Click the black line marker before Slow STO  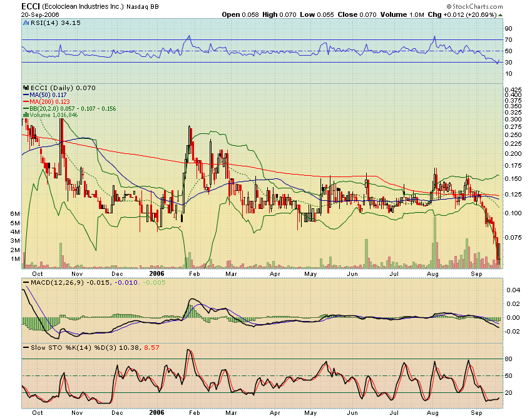pyautogui.click(x=26, y=348)
